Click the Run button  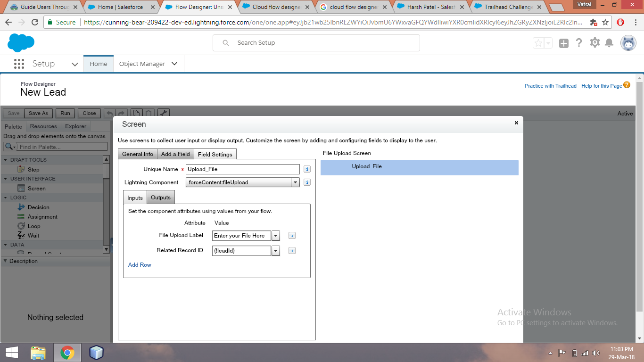66,113
